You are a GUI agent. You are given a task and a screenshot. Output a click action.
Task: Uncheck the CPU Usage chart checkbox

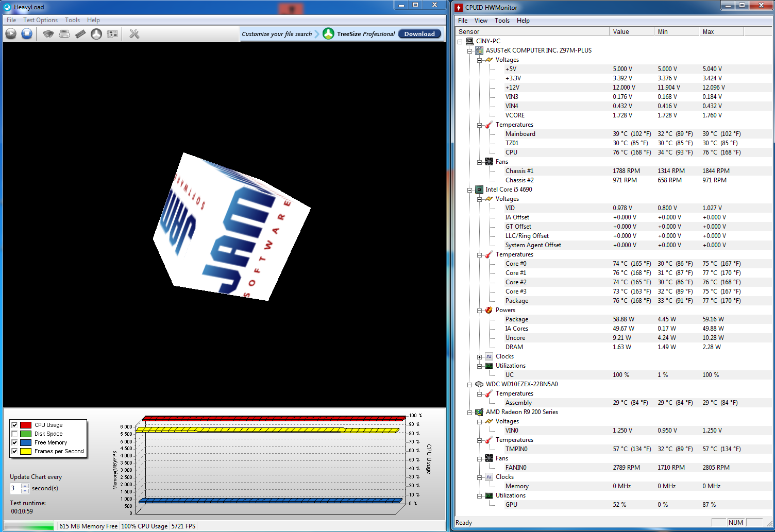click(14, 425)
